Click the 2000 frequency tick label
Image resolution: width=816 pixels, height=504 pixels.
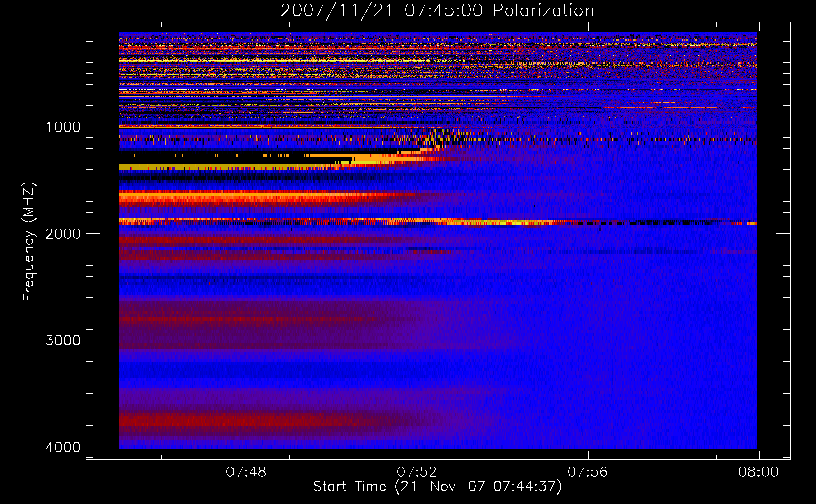click(x=63, y=233)
